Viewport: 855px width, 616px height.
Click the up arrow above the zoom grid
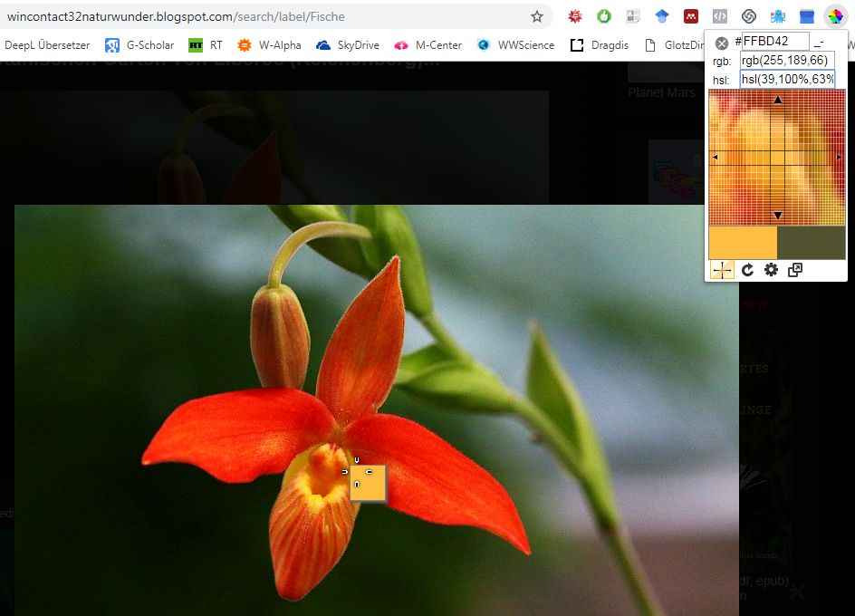pyautogui.click(x=777, y=100)
